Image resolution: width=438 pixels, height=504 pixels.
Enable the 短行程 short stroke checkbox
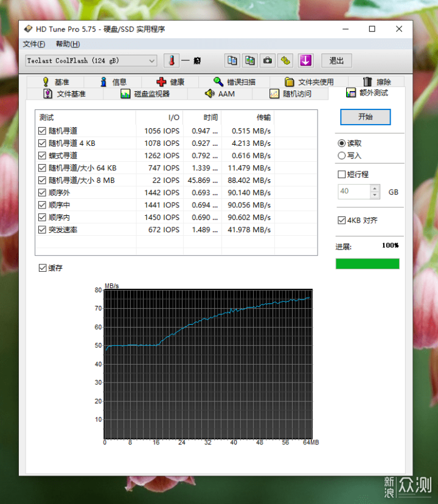point(341,174)
